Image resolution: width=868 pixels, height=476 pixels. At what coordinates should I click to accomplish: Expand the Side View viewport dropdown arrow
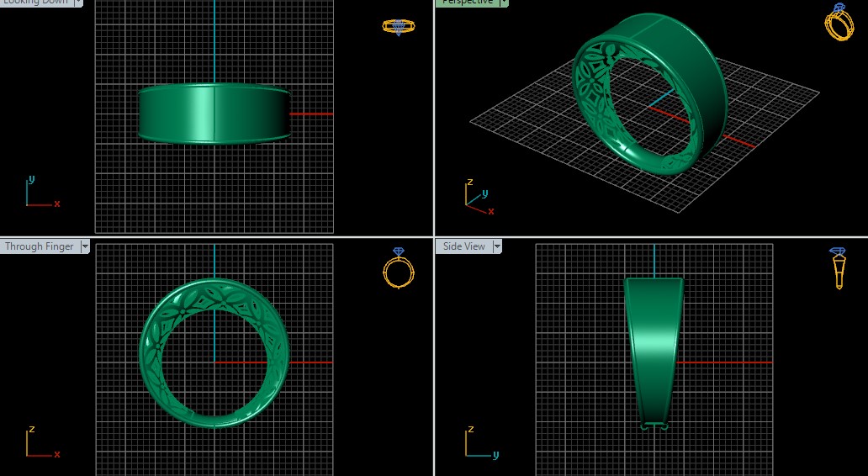[497, 246]
